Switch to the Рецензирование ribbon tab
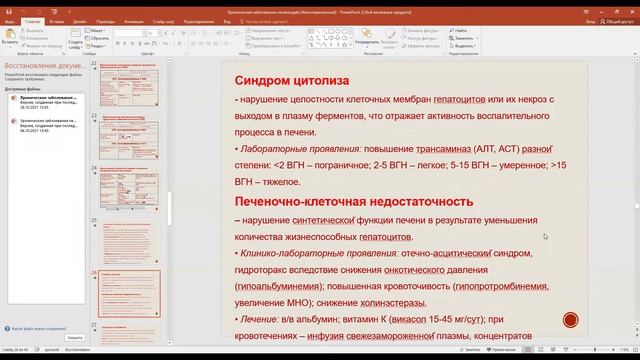The image size is (640, 360). pos(199,22)
